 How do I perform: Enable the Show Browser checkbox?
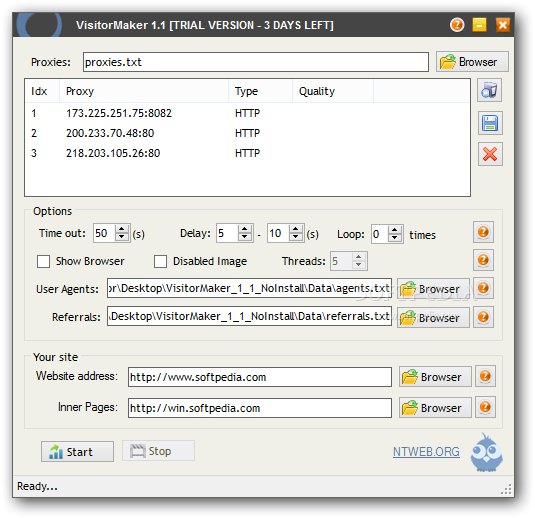(43, 262)
